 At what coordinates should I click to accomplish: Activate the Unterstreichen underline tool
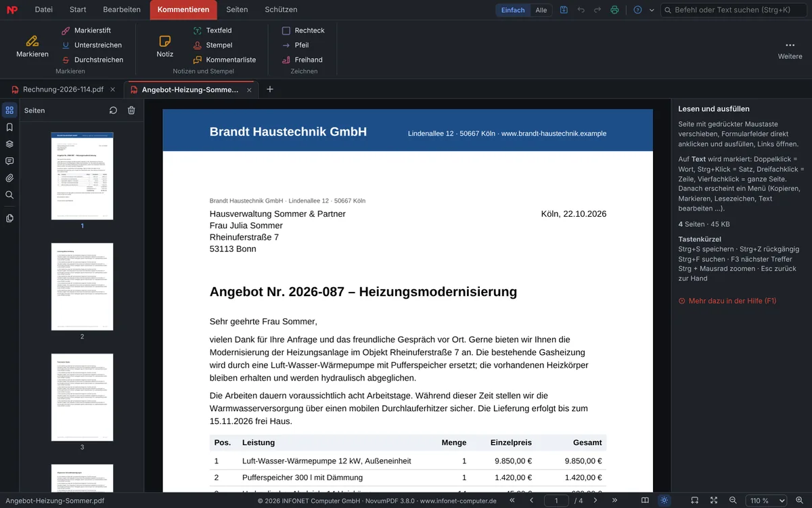pos(91,45)
